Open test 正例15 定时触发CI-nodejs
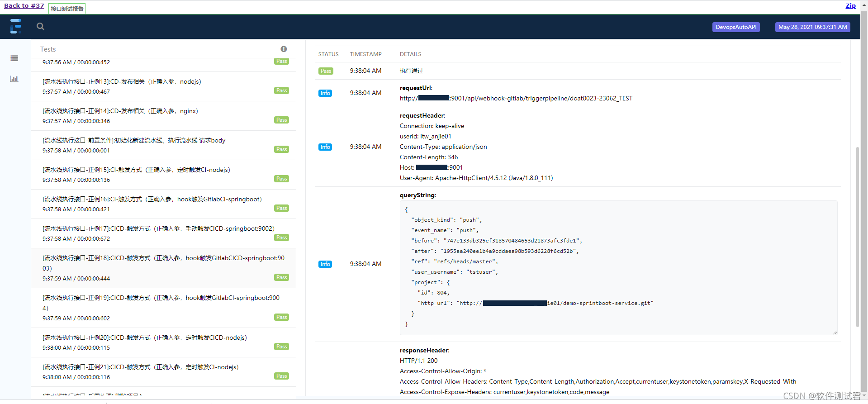Image resolution: width=868 pixels, height=404 pixels. click(x=163, y=175)
